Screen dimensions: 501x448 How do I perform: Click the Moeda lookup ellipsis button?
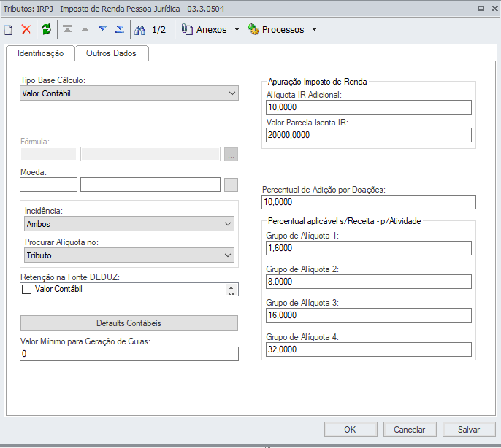pos(231,185)
